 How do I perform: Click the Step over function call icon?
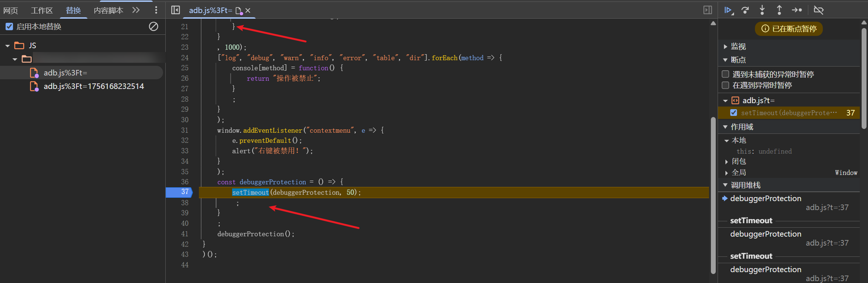745,10
